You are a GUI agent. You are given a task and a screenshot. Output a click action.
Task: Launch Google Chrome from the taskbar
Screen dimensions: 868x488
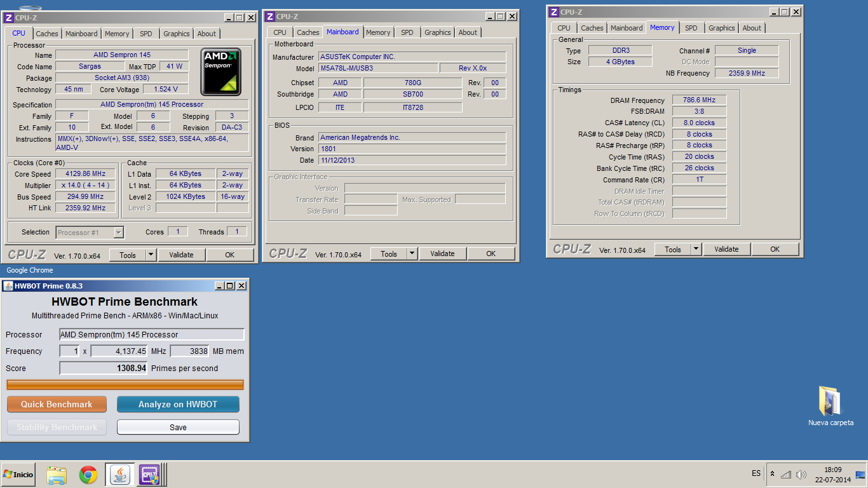click(88, 475)
